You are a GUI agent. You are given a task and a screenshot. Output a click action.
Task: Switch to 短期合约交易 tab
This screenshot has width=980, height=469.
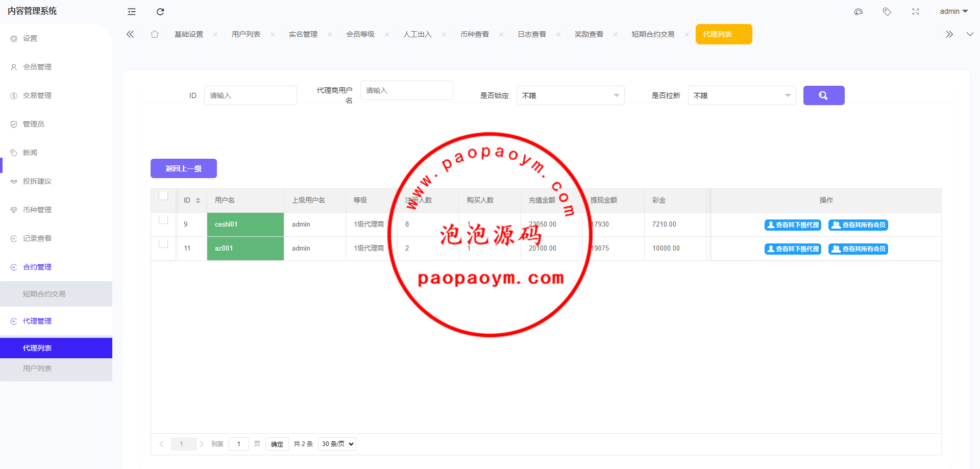(653, 34)
